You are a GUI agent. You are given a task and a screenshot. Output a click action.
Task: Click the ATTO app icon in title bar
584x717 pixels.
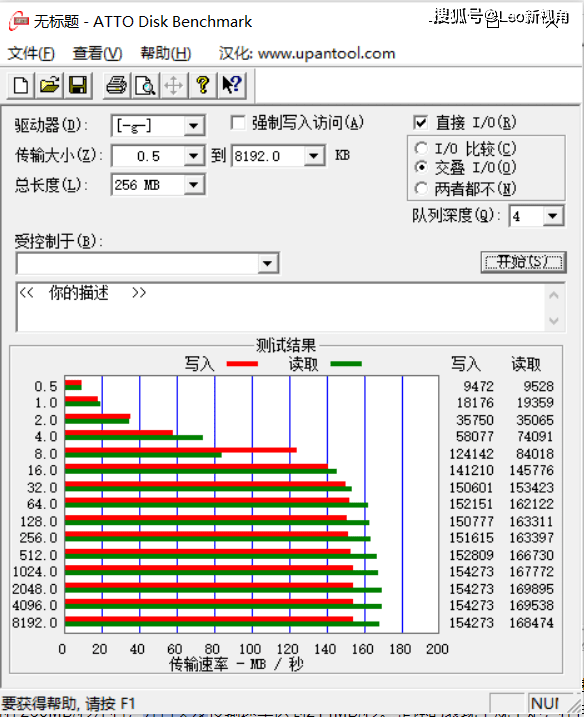click(19, 21)
